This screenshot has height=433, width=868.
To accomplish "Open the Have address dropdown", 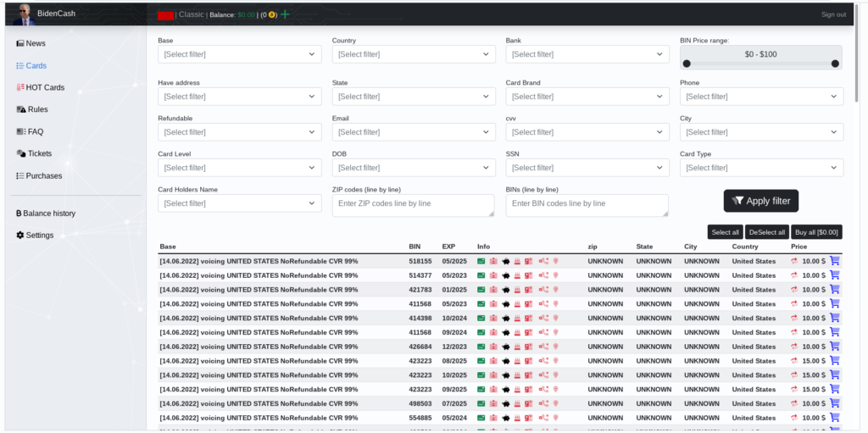I will (240, 97).
